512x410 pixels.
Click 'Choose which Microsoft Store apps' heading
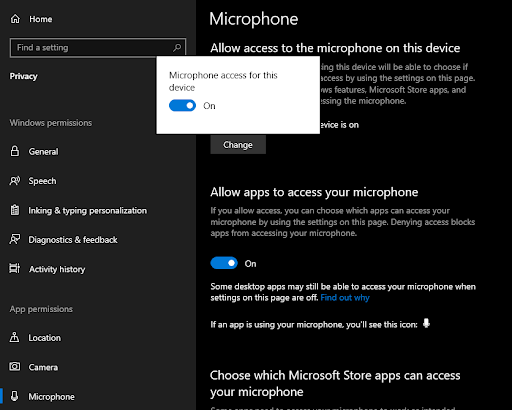(335, 383)
